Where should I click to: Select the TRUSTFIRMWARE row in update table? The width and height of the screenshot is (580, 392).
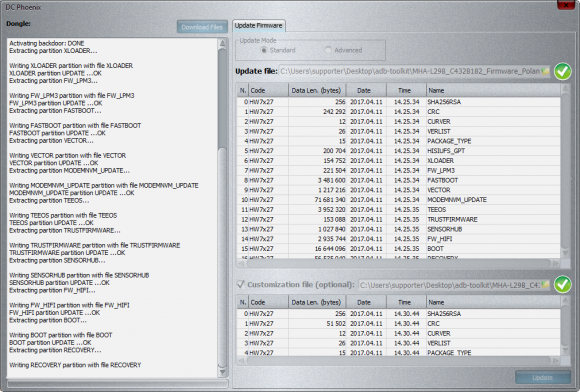(x=398, y=219)
